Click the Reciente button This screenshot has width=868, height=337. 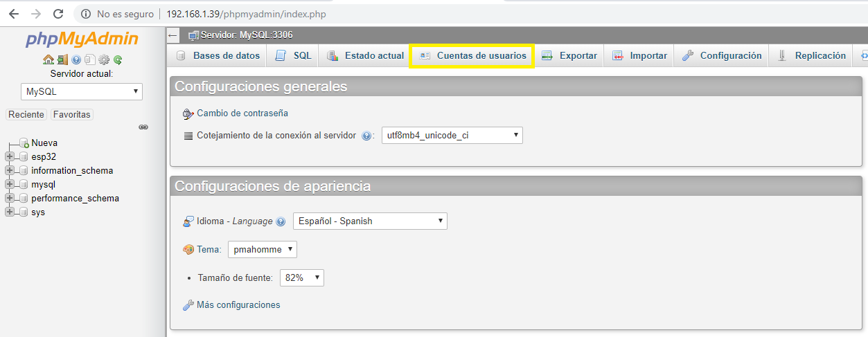point(26,115)
